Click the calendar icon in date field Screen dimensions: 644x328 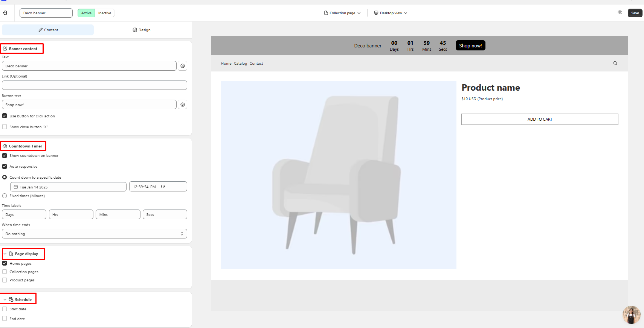[x=16, y=187]
